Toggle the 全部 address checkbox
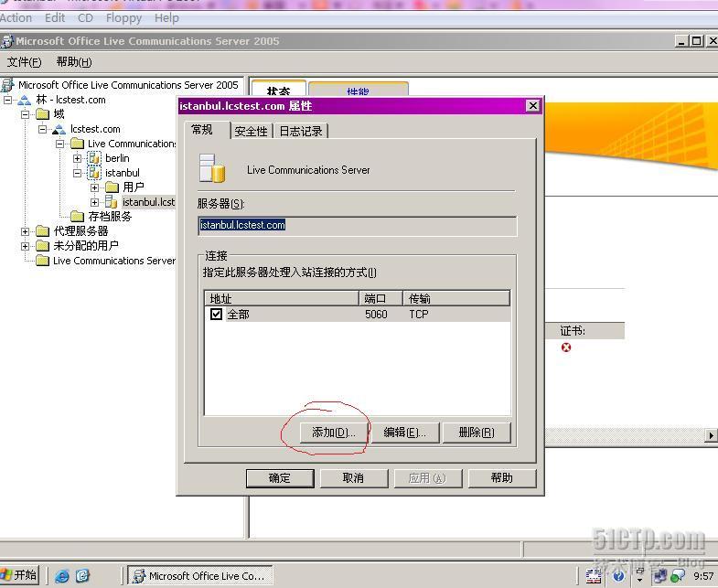718x588 pixels. (x=216, y=315)
